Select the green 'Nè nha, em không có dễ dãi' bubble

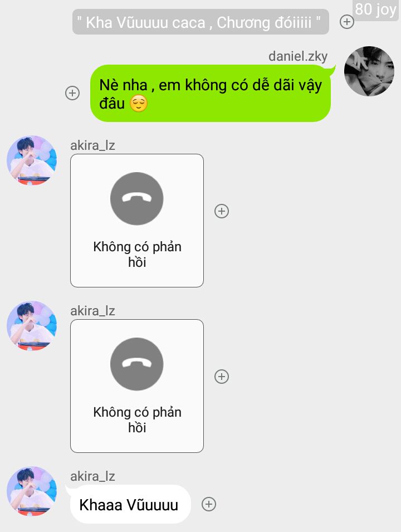coord(211,93)
